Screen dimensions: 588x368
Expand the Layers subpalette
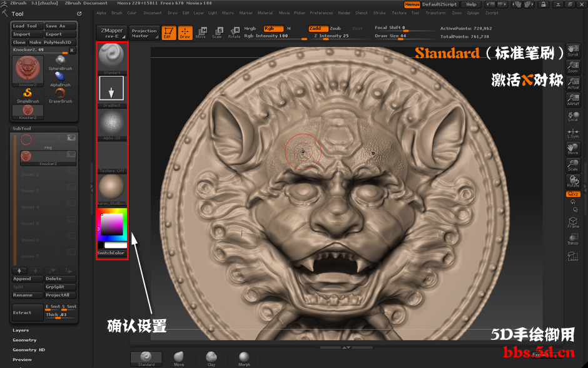[21, 330]
